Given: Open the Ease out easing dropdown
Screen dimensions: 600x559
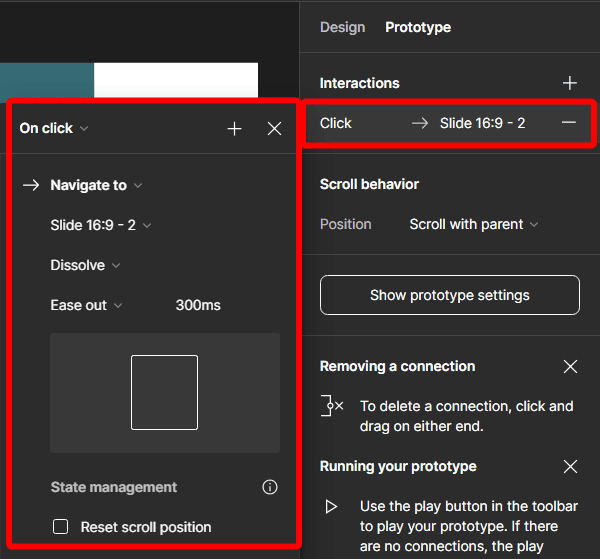Looking at the screenshot, I should pos(86,305).
